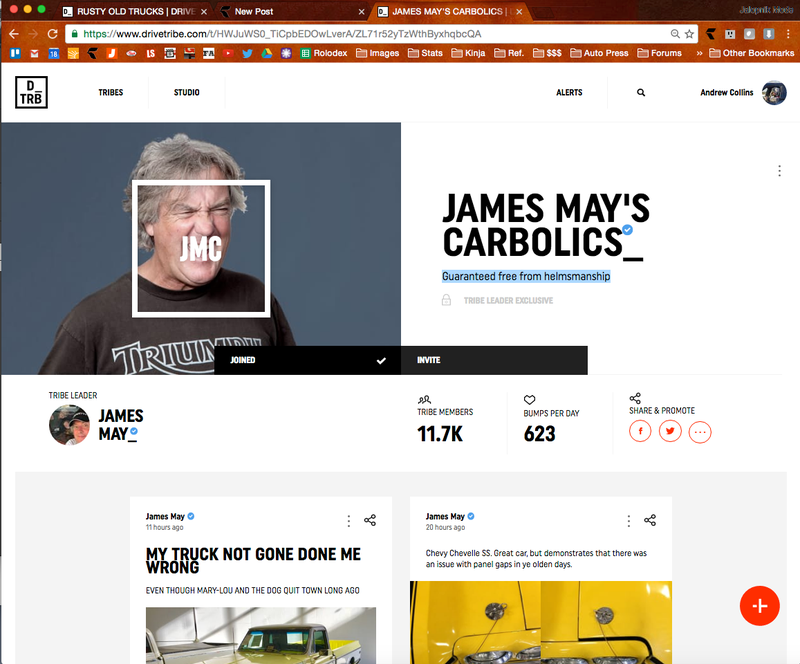Open options menu for the Chevelle post
This screenshot has width=800, height=664.
point(629,521)
